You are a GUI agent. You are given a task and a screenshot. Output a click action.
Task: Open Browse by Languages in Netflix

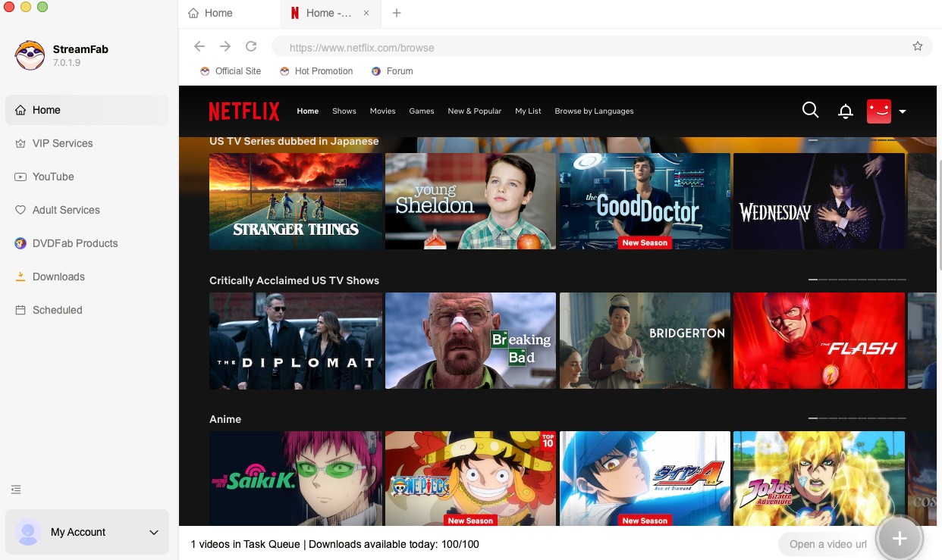594,111
